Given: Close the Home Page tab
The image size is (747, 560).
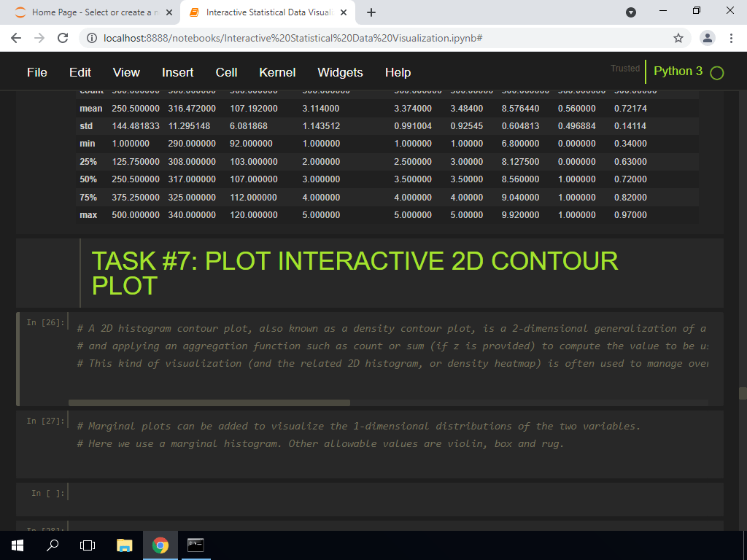Looking at the screenshot, I should [x=169, y=13].
